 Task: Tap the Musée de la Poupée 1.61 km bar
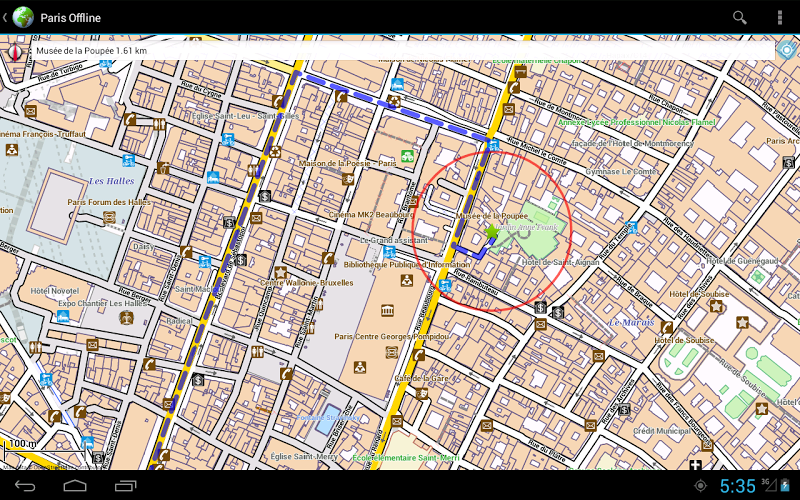403,51
